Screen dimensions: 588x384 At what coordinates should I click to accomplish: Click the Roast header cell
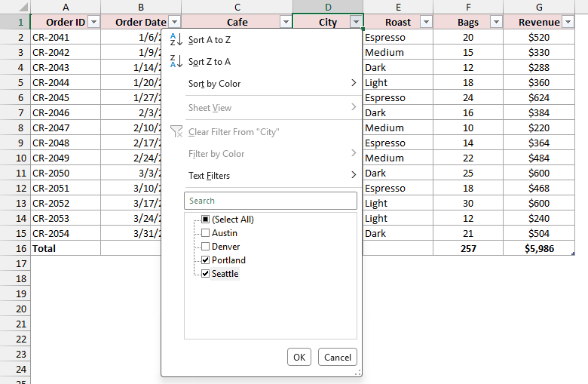click(398, 22)
